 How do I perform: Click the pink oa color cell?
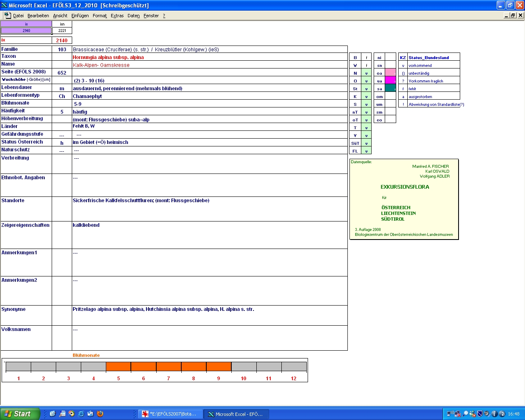[390, 73]
